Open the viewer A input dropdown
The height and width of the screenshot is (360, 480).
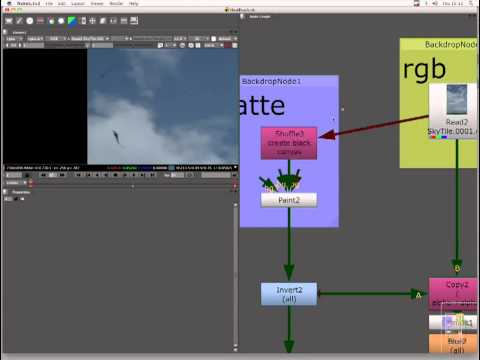[90, 39]
